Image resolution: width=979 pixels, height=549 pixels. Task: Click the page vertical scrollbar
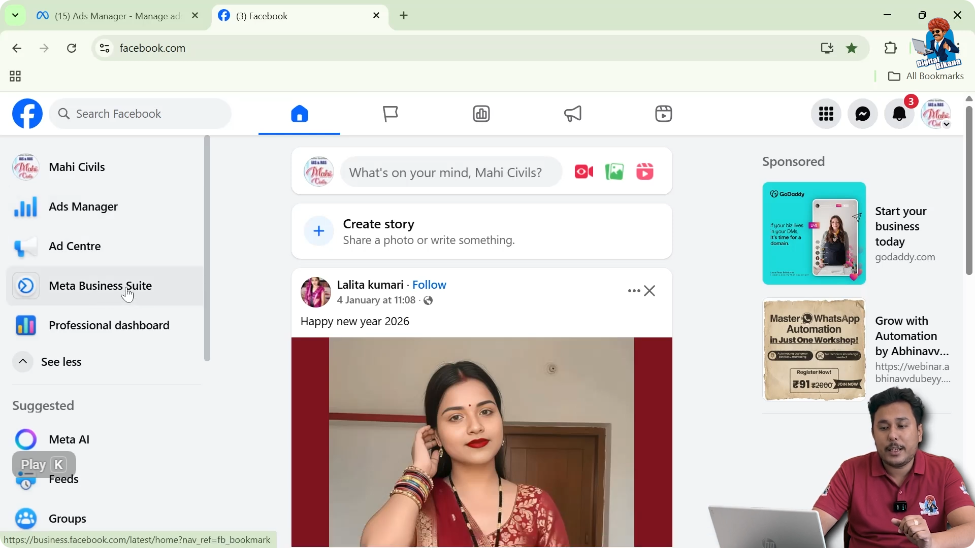(969, 190)
